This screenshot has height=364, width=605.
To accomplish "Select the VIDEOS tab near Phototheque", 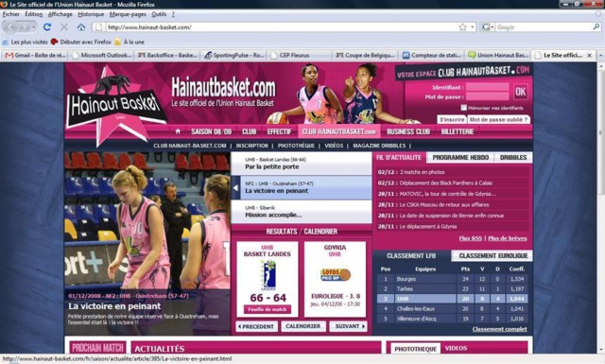I will (456, 348).
